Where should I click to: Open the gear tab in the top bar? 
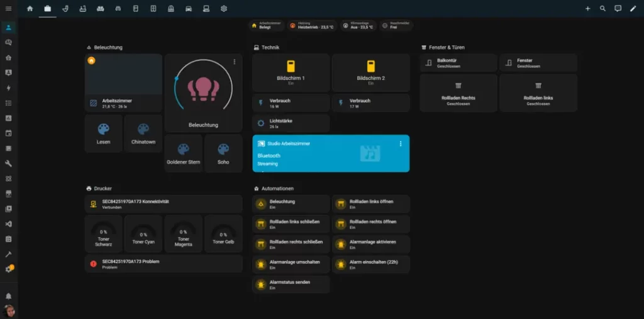point(224,9)
